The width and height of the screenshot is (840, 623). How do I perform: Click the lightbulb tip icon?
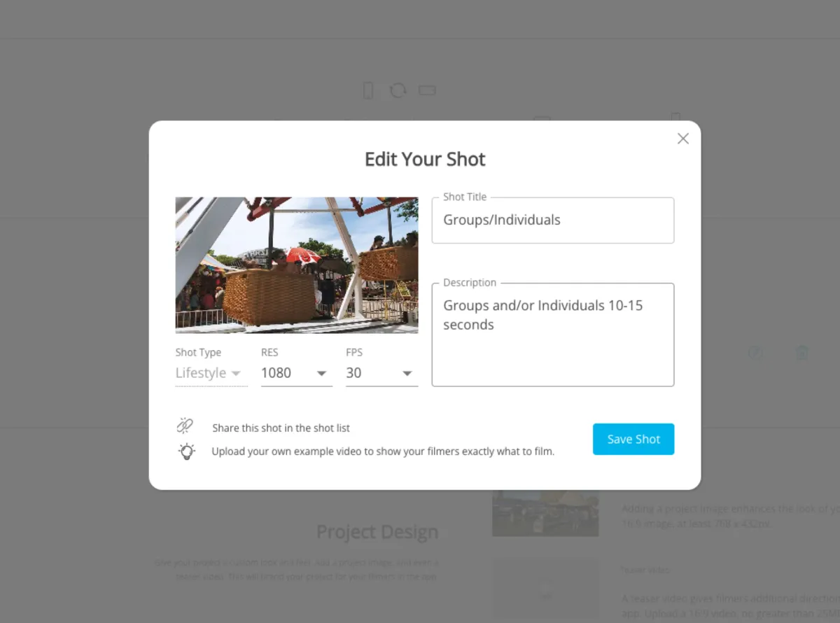186,451
